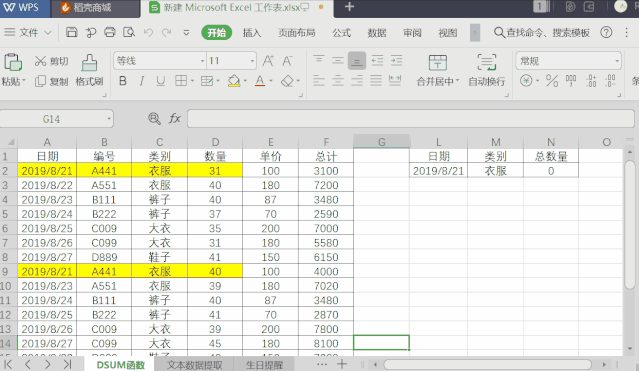Open the 插入 ribbon tab

pyautogui.click(x=251, y=33)
